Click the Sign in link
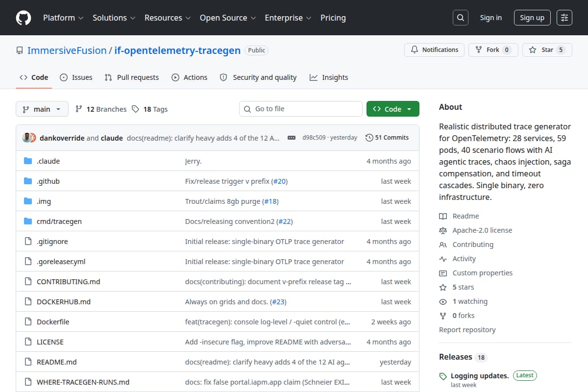The image size is (588, 392). pos(491,18)
